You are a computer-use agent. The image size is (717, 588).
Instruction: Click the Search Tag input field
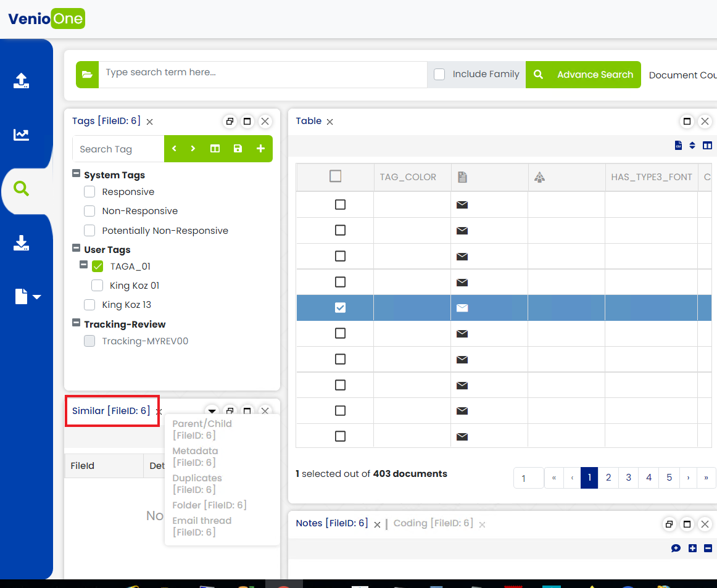point(118,149)
